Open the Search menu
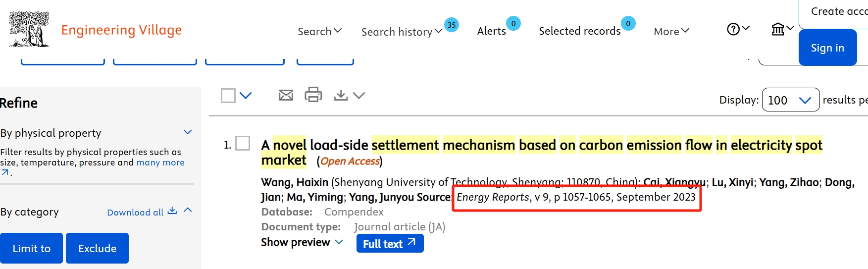 [319, 31]
